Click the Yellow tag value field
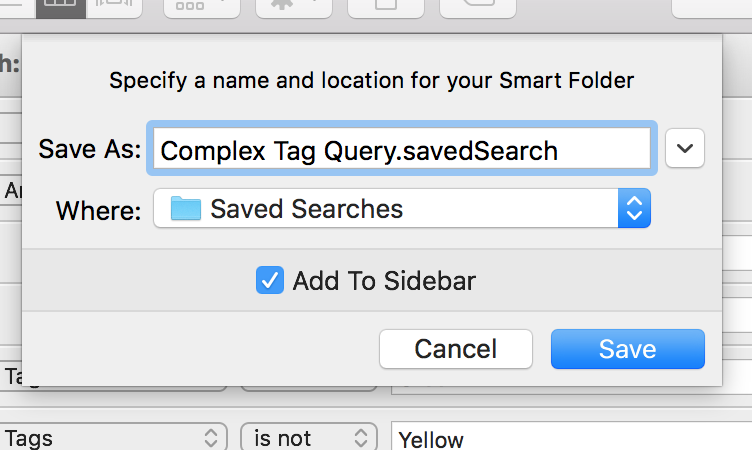The height and width of the screenshot is (450, 752). (x=572, y=438)
